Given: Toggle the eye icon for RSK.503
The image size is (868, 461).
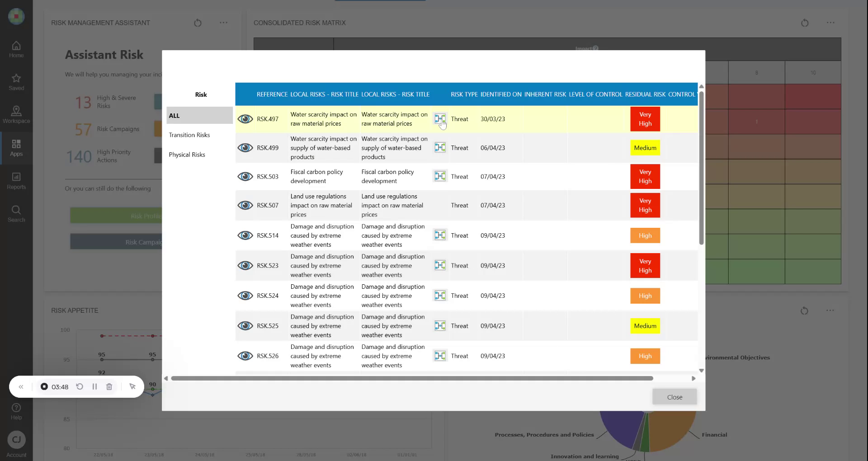Looking at the screenshot, I should (245, 176).
